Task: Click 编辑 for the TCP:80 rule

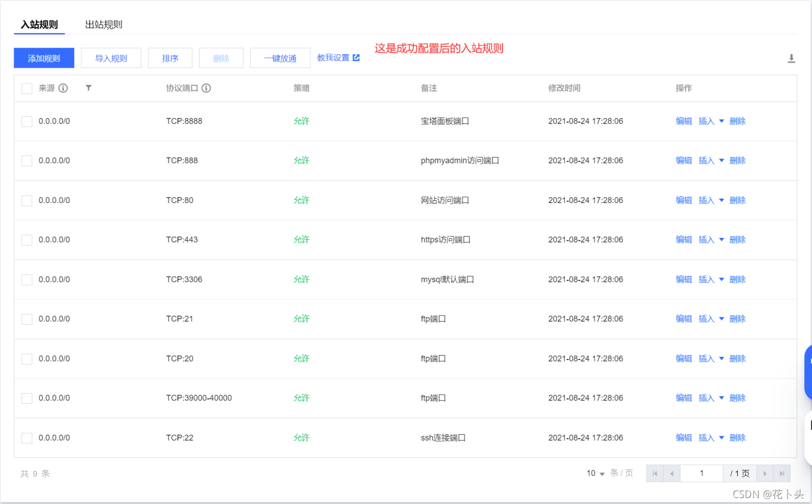Action: click(x=684, y=200)
